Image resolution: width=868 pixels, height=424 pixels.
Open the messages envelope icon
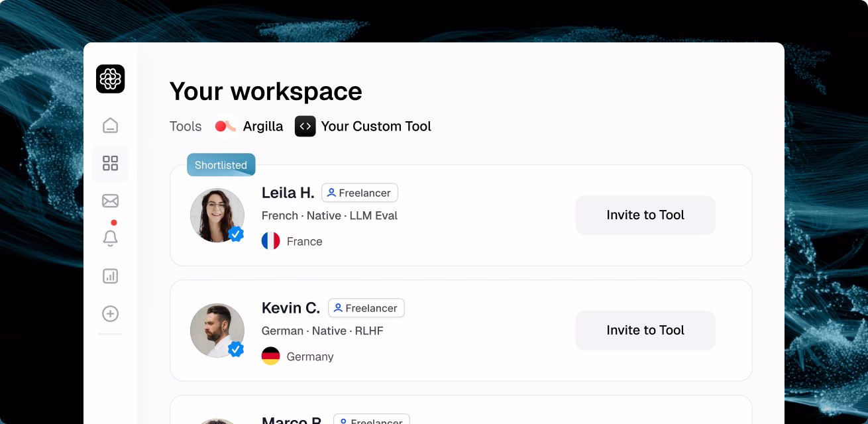pos(110,200)
